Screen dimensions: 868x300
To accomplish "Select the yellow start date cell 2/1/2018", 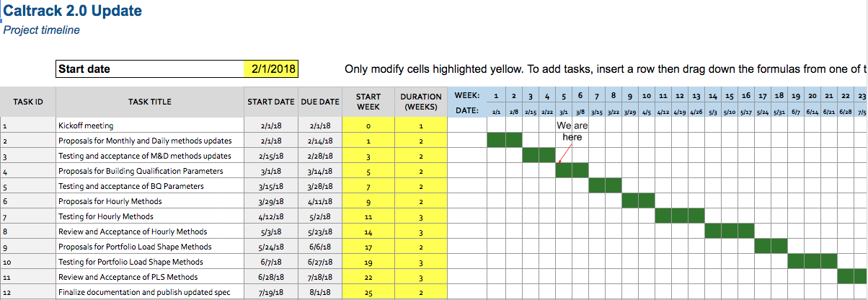I will pyautogui.click(x=271, y=69).
